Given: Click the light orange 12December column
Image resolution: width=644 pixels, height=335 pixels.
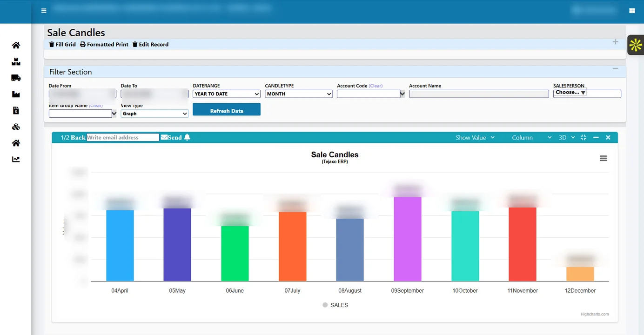Looking at the screenshot, I should point(580,274).
